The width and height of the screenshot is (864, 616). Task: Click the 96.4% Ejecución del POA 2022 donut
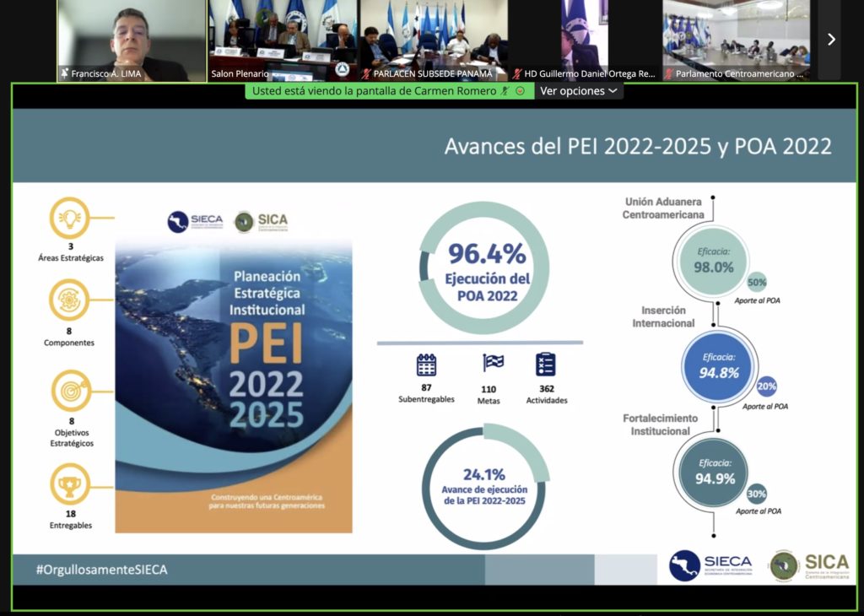coord(484,267)
